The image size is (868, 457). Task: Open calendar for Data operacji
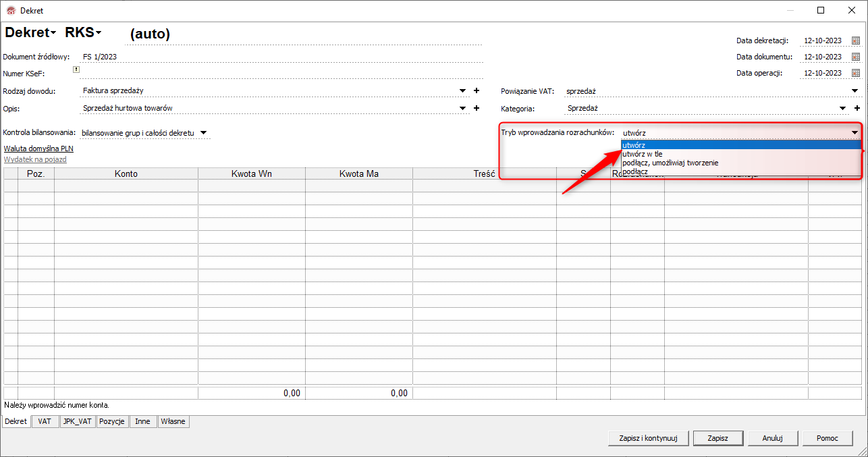click(x=856, y=73)
